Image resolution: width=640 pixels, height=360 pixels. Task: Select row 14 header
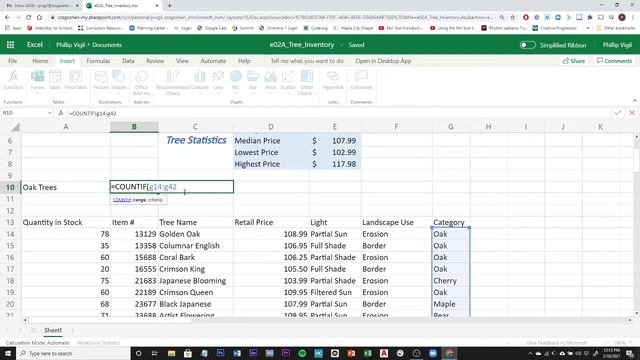tap(10, 234)
